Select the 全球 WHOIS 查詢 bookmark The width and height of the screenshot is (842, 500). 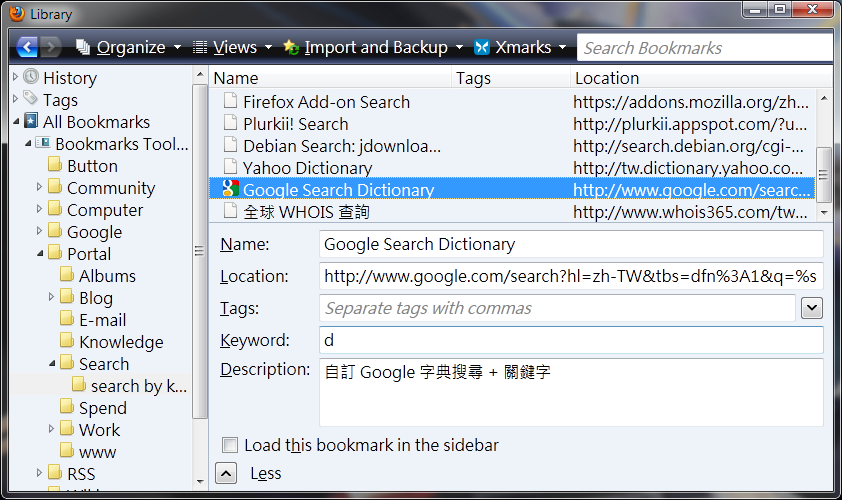pos(511,212)
